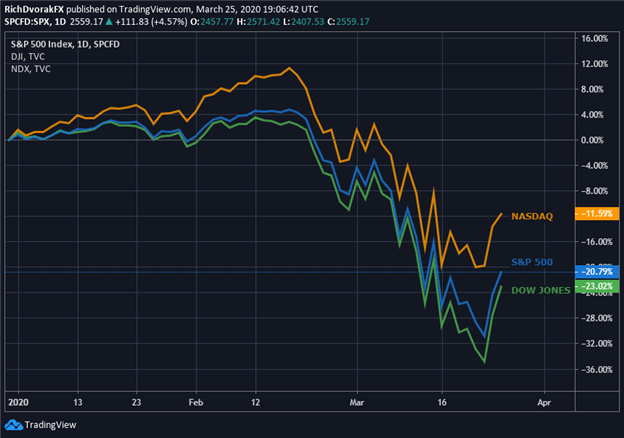
Task: Click the Apr time axis label
Action: [x=544, y=403]
